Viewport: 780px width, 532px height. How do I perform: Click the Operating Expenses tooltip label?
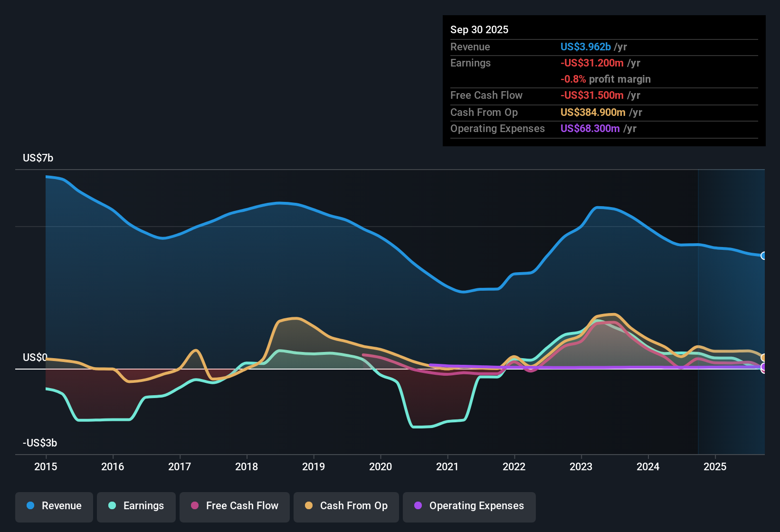pyautogui.click(x=498, y=128)
